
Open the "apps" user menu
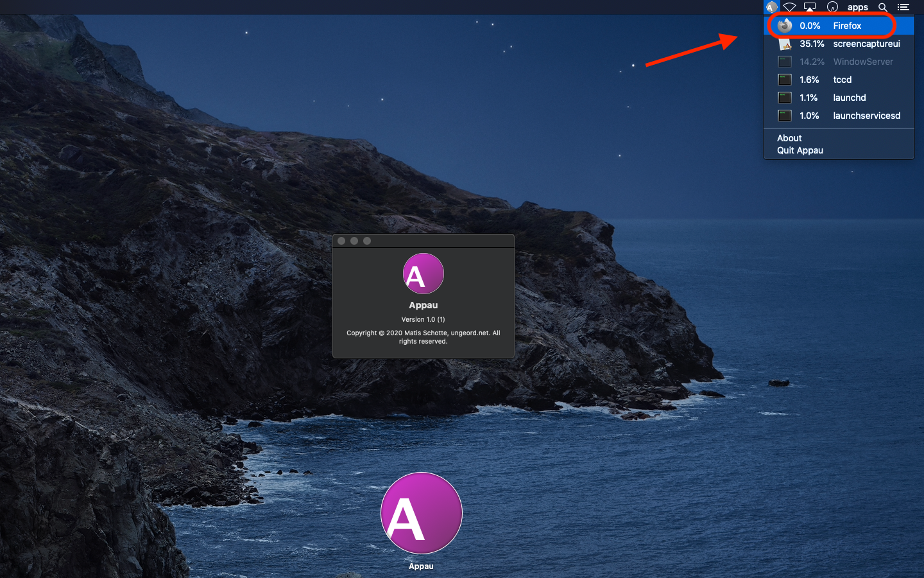click(857, 7)
